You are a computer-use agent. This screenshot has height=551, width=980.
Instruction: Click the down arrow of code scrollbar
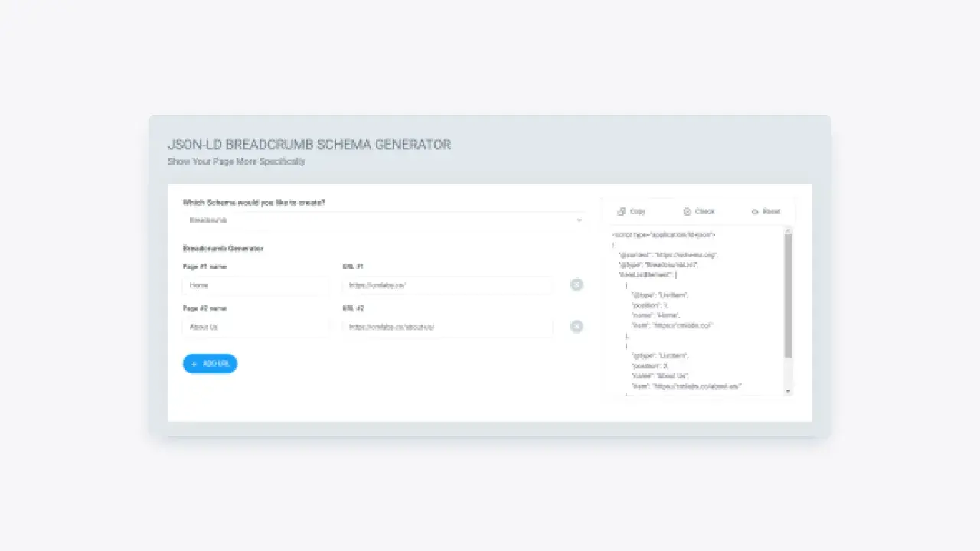pos(789,391)
